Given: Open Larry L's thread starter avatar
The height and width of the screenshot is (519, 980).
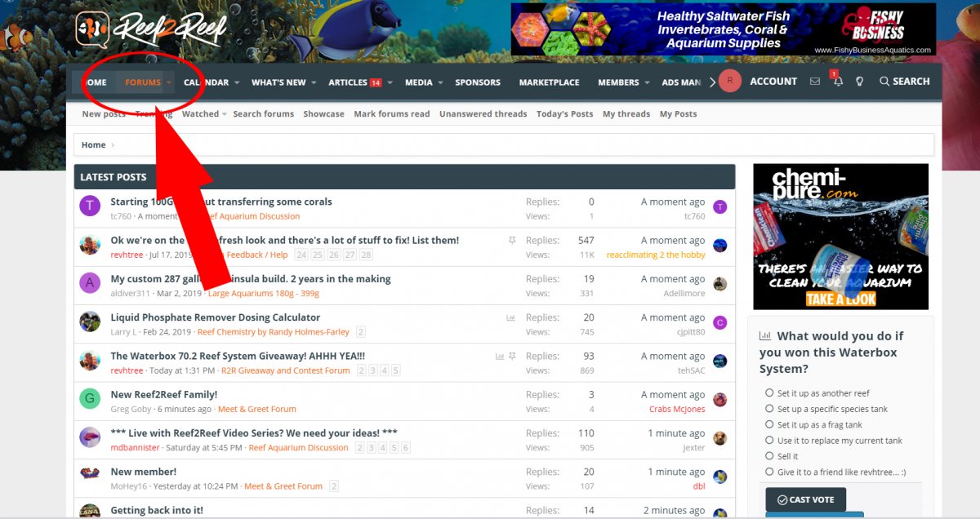Looking at the screenshot, I should tap(90, 322).
